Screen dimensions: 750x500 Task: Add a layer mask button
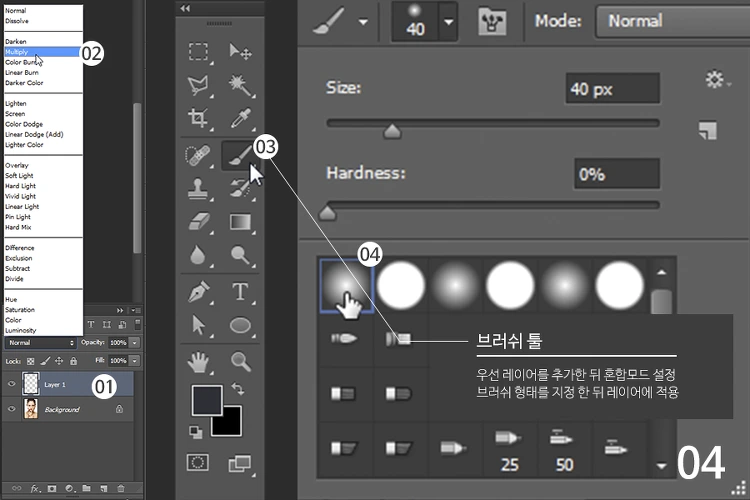pos(52,489)
